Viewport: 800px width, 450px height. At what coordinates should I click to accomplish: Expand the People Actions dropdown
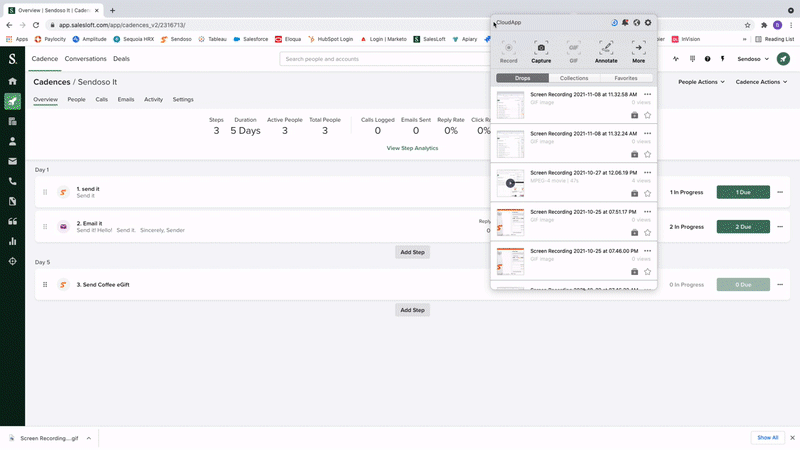tap(701, 81)
